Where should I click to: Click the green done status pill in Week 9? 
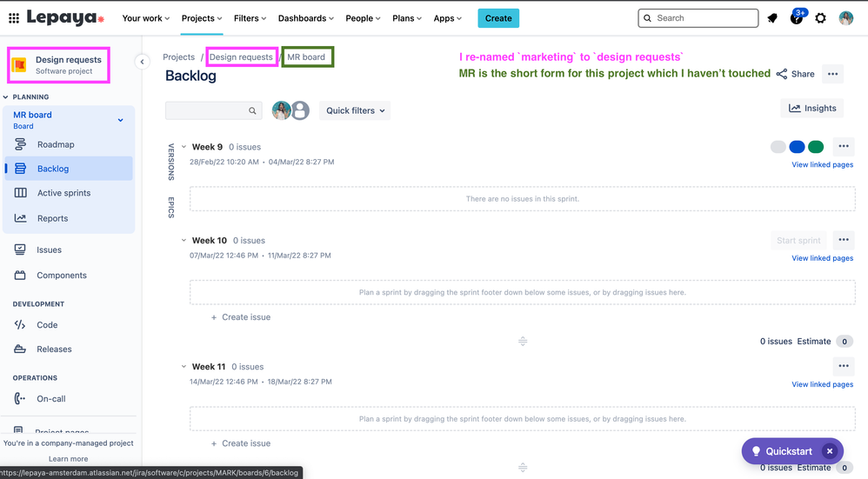pos(816,147)
